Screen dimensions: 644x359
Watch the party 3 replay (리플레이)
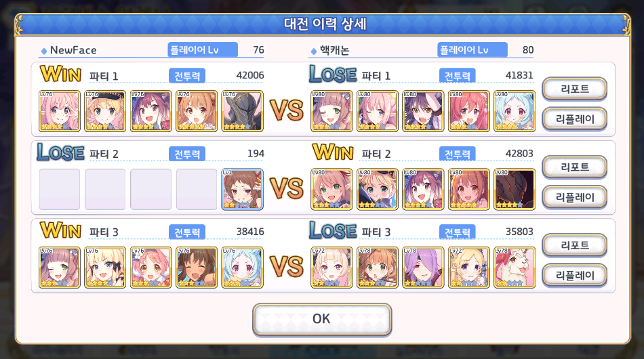(574, 275)
